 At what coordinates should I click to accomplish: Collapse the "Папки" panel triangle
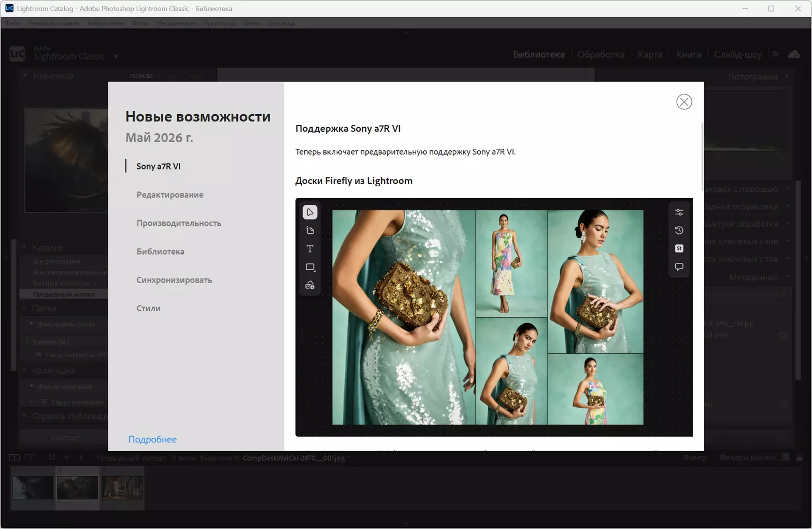coord(24,308)
